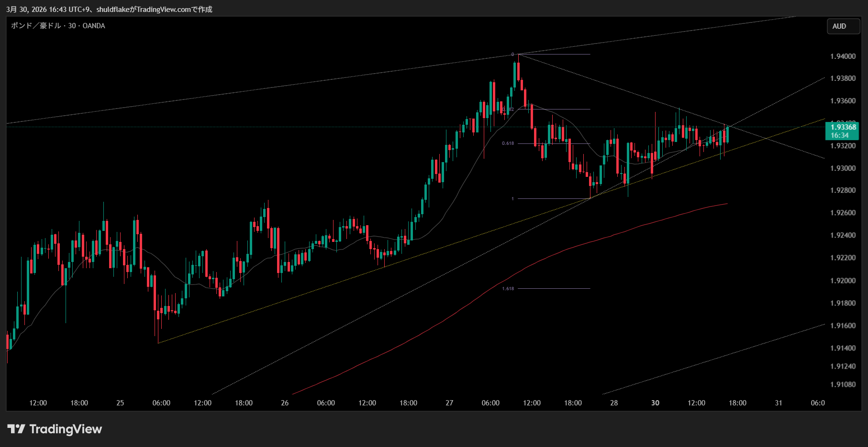
Task: Click the 1.92600 price axis label
Action: [x=843, y=213]
